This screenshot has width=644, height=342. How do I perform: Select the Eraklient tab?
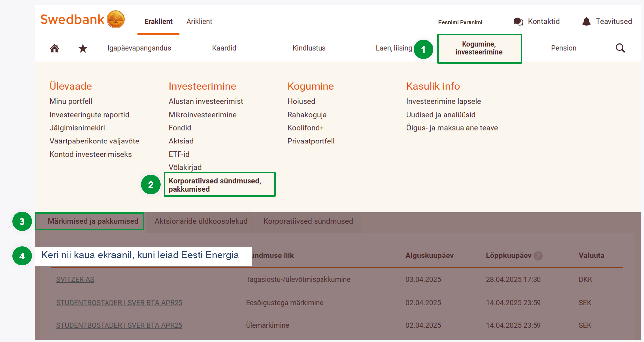[158, 22]
